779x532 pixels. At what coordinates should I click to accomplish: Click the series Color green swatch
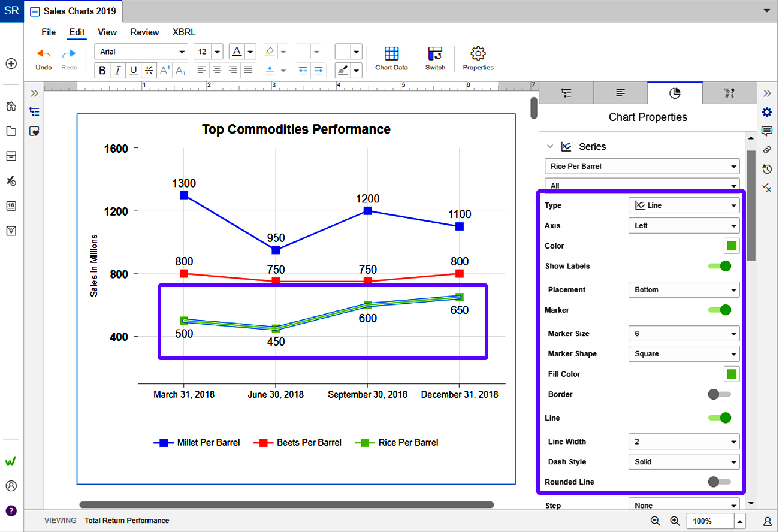click(731, 246)
